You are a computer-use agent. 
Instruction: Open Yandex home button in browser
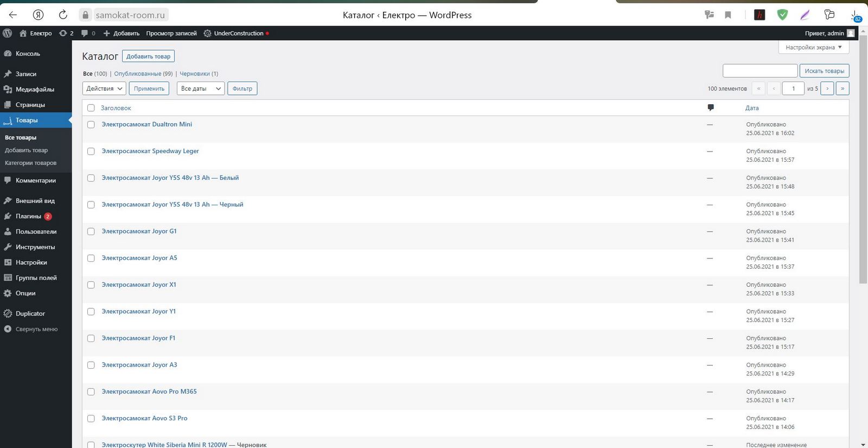point(38,15)
